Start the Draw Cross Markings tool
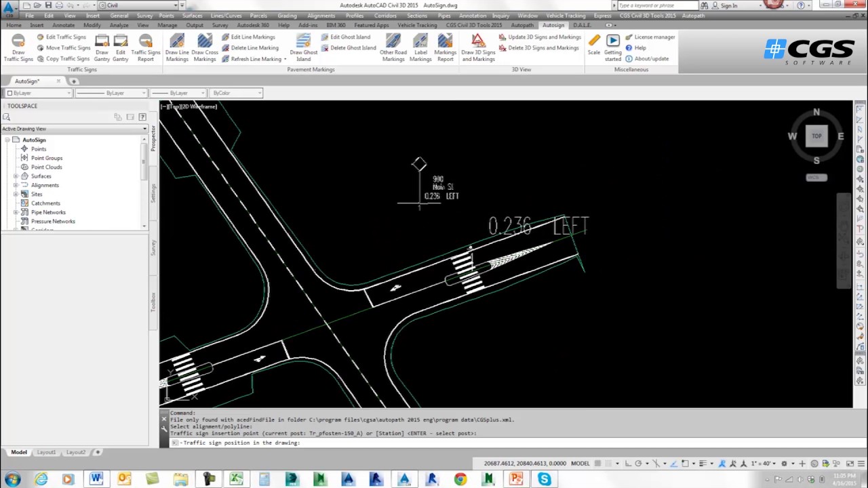Image resolution: width=868 pixels, height=488 pixels. 204,47
